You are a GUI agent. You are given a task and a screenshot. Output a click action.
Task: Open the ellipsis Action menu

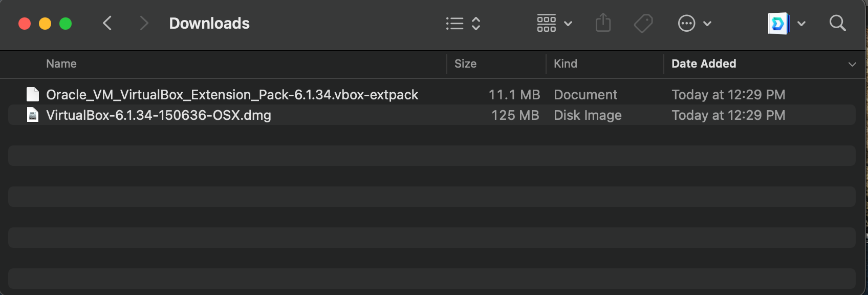686,24
